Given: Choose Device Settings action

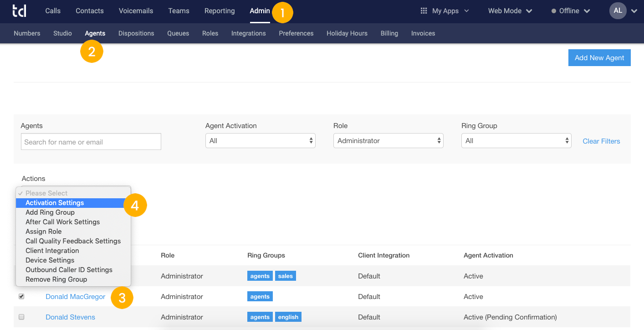Looking at the screenshot, I should click(x=73, y=260).
